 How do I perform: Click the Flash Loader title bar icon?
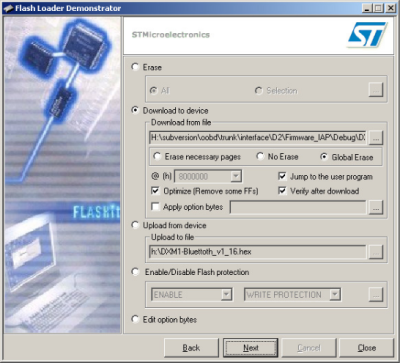[x=8, y=8]
